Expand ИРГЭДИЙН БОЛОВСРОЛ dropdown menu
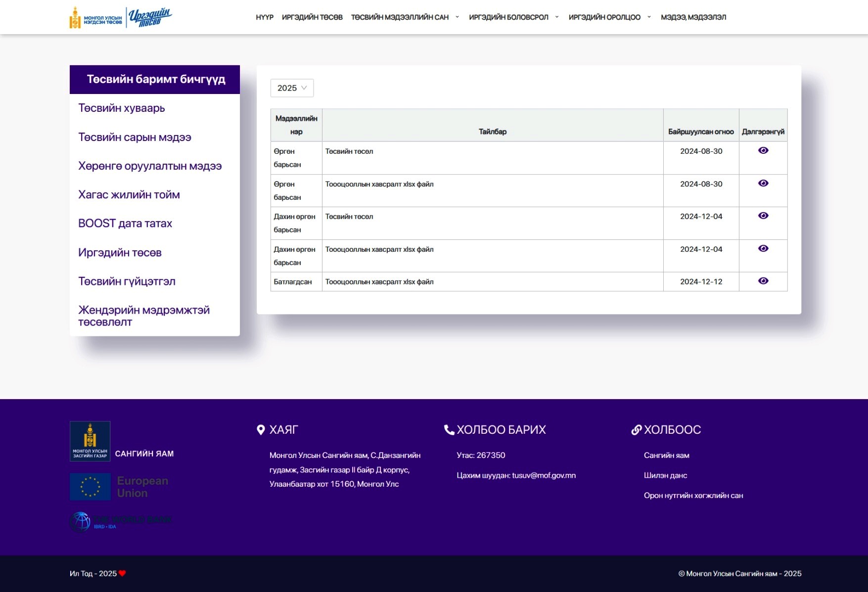This screenshot has height=592, width=868. [x=513, y=17]
